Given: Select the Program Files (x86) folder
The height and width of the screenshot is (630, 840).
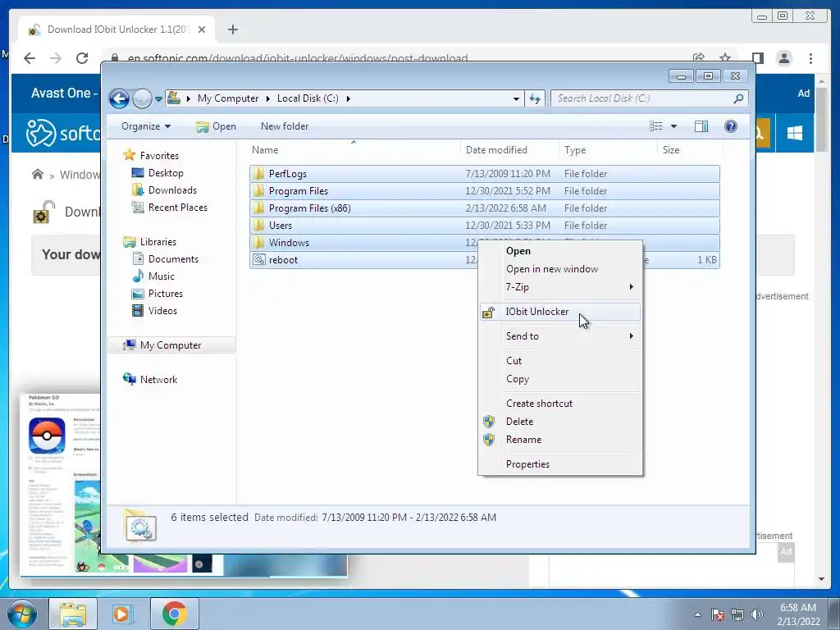Looking at the screenshot, I should pos(484,208).
